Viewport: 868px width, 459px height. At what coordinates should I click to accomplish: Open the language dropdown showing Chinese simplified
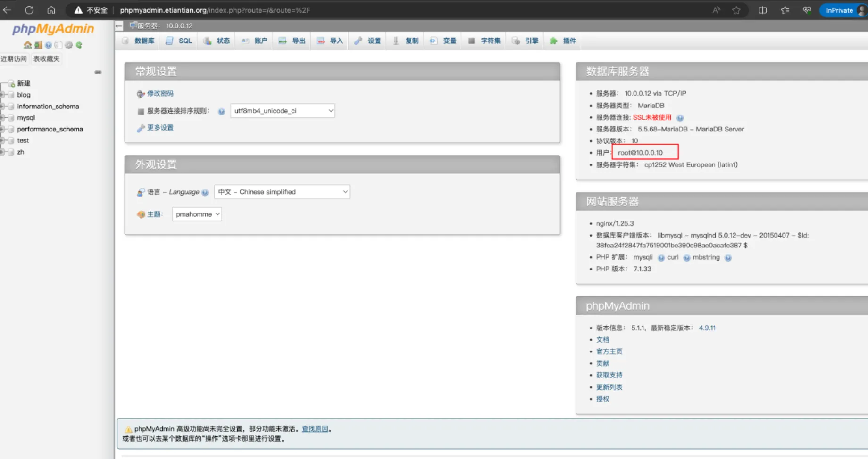tap(282, 192)
